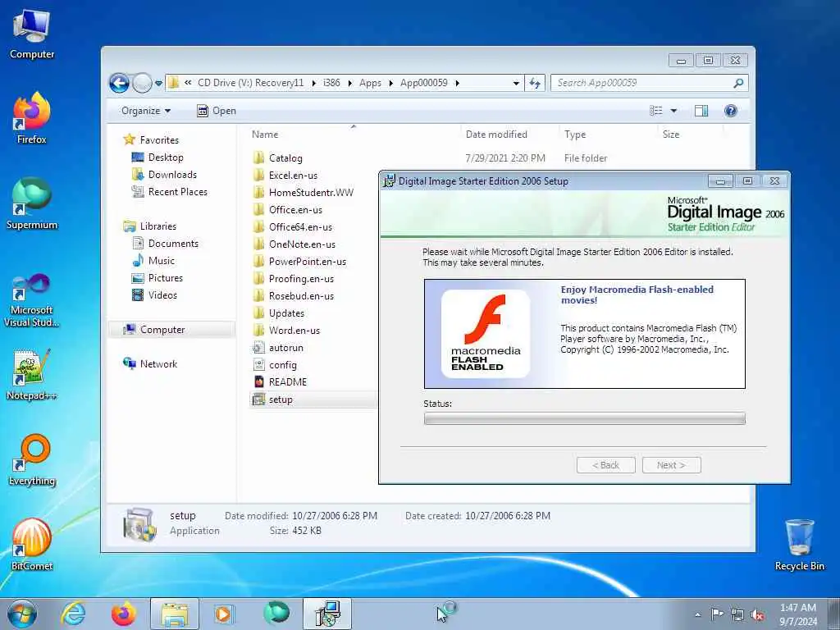Select the config file

(x=274, y=365)
